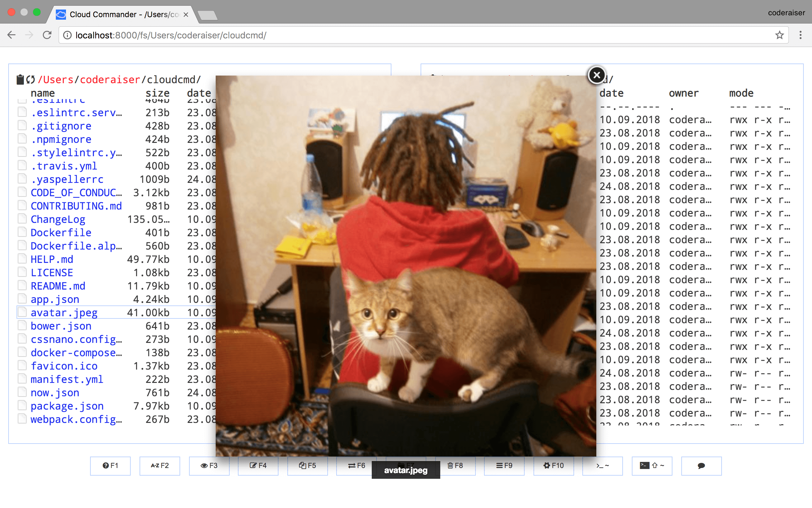Image resolution: width=812 pixels, height=508 pixels.
Task: Click the file icon next to avatar.jpeg
Action: coord(22,312)
